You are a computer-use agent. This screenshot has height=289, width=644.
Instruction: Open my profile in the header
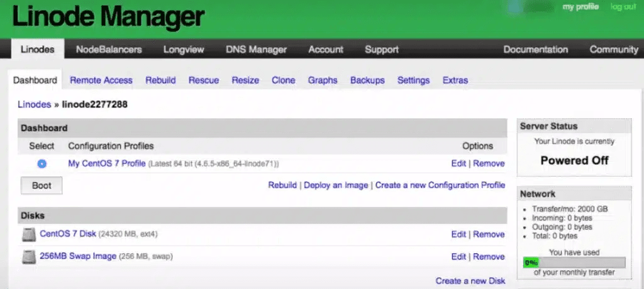point(580,7)
